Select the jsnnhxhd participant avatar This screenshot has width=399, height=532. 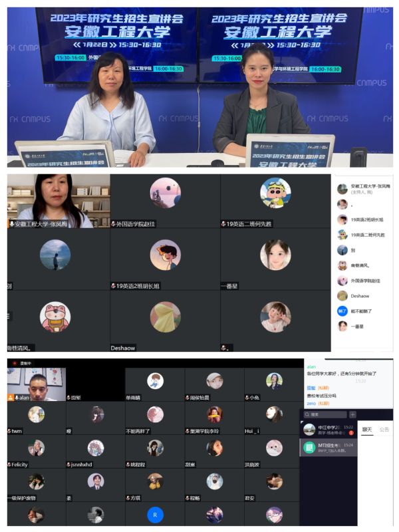tap(96, 448)
